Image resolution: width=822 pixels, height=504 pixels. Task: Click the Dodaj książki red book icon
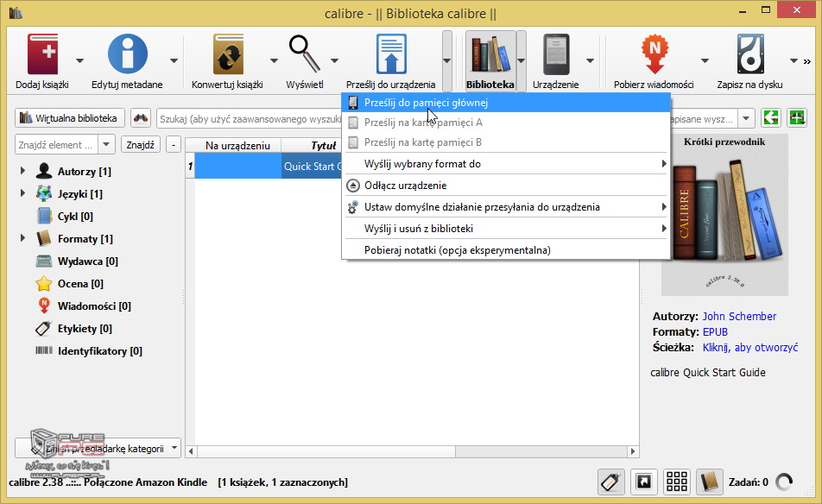43,54
